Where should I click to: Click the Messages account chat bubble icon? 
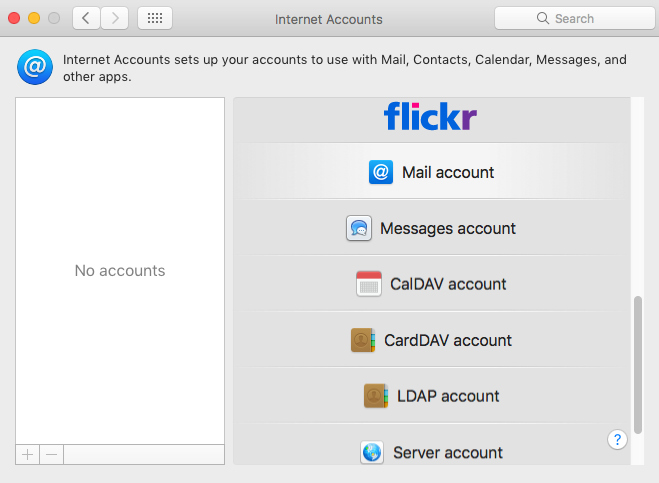359,228
